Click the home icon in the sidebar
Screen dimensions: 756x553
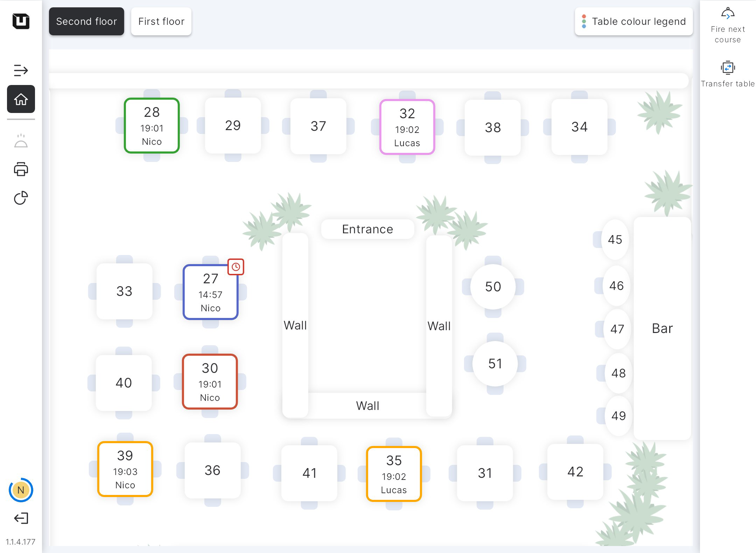[x=21, y=99]
